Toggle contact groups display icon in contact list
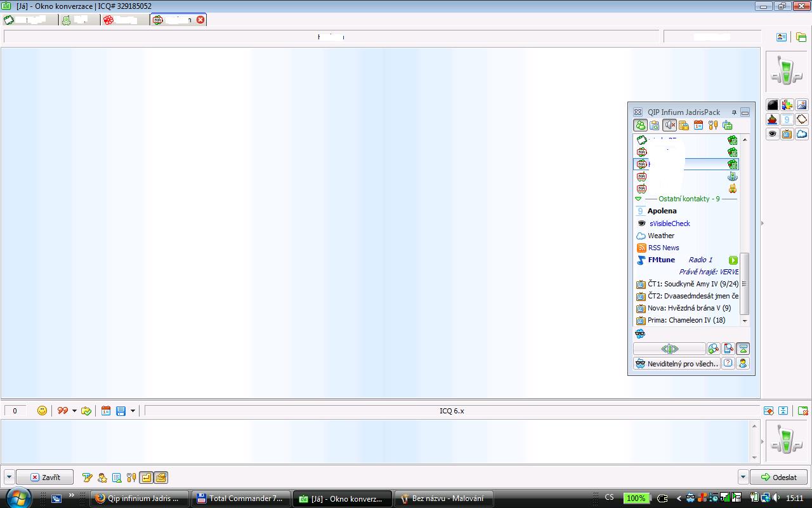The height and width of the screenshot is (508, 812). [x=655, y=126]
